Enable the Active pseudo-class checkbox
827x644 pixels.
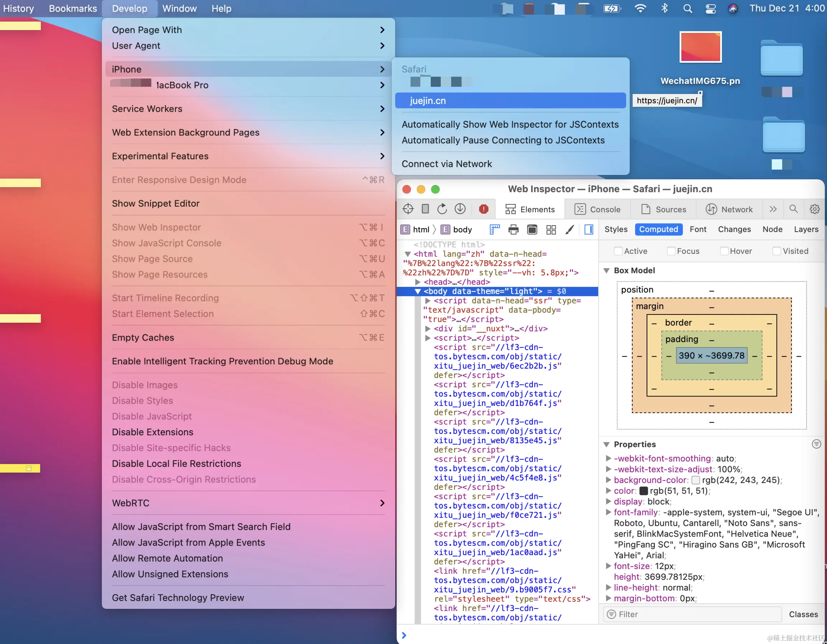click(618, 251)
